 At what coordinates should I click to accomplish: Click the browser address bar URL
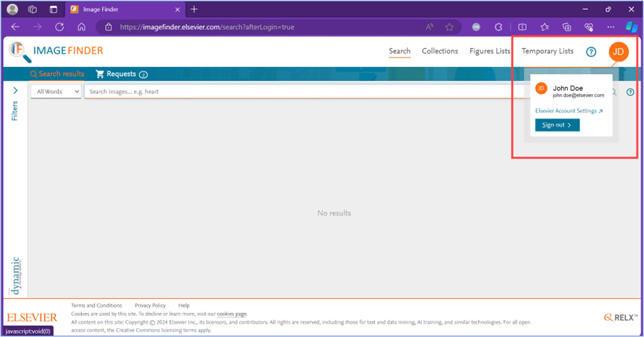207,27
